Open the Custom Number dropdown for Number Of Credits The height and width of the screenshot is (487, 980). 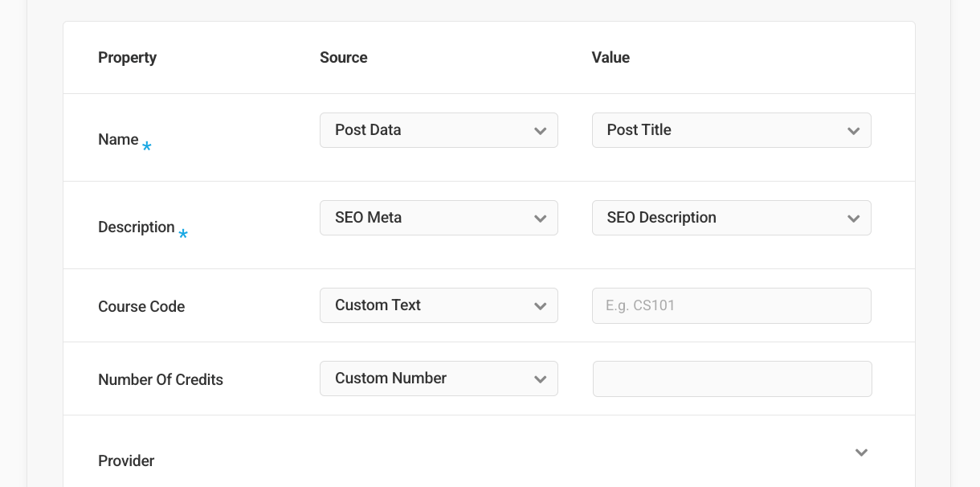pos(439,378)
